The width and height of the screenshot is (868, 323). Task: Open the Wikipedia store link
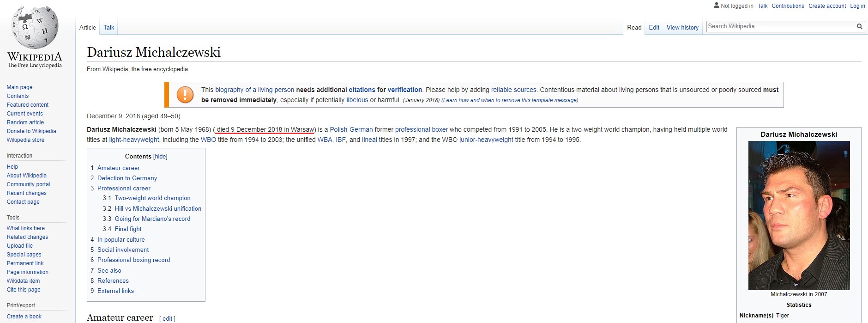(x=26, y=140)
